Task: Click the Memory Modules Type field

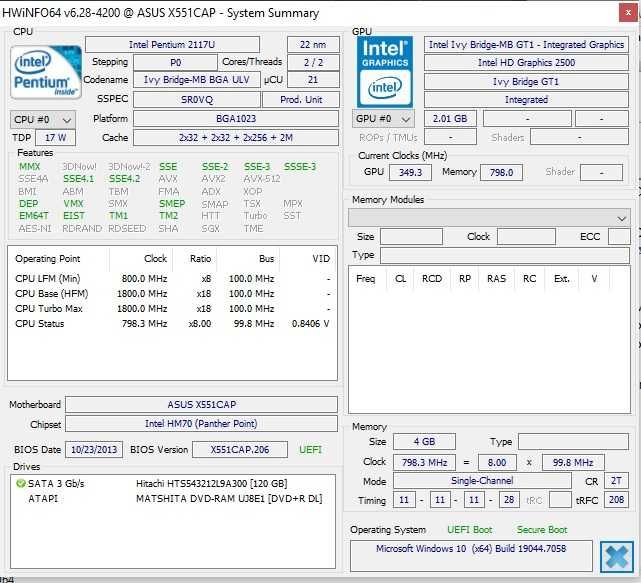Action: pyautogui.click(x=504, y=256)
